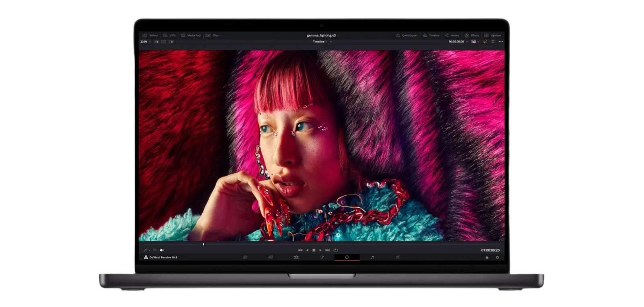Select the first viewer layout icon beside zoom
The height and width of the screenshot is (307, 644).
pyautogui.click(x=157, y=41)
